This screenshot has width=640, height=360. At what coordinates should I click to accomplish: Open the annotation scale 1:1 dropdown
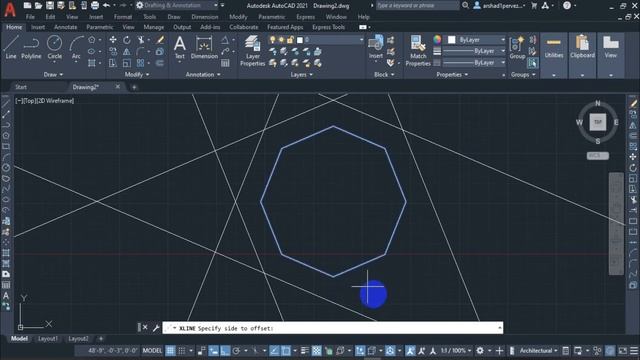[455, 351]
